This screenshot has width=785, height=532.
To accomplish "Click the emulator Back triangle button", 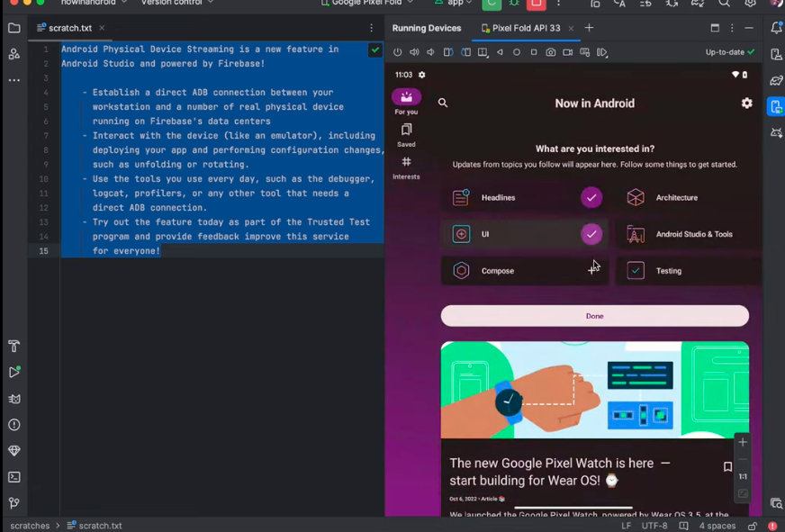I will (500, 52).
